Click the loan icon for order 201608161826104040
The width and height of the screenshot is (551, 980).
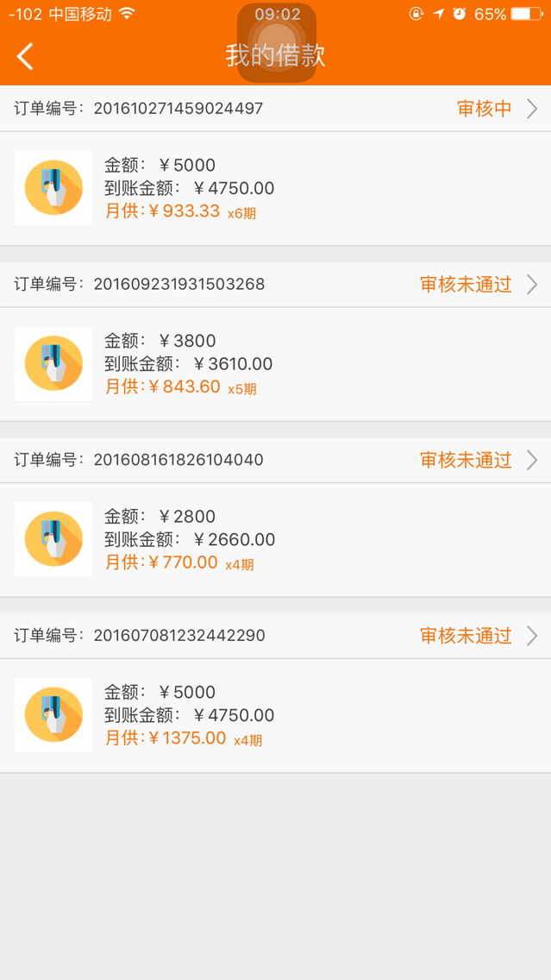[53, 539]
